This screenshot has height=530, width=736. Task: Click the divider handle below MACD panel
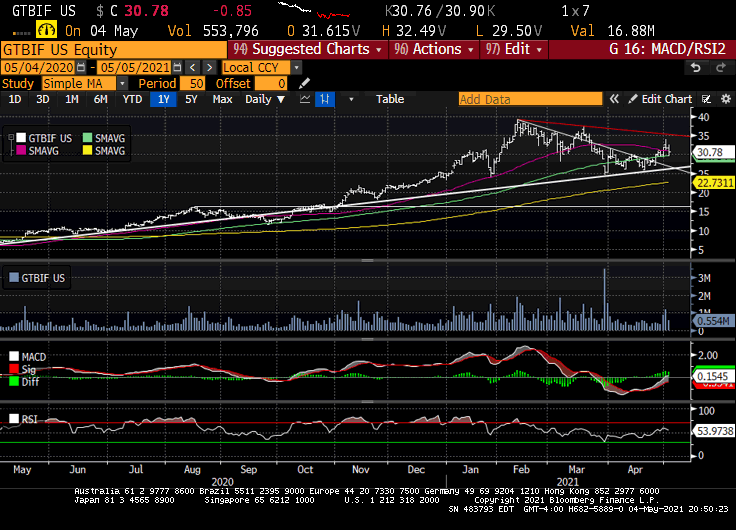point(368,402)
